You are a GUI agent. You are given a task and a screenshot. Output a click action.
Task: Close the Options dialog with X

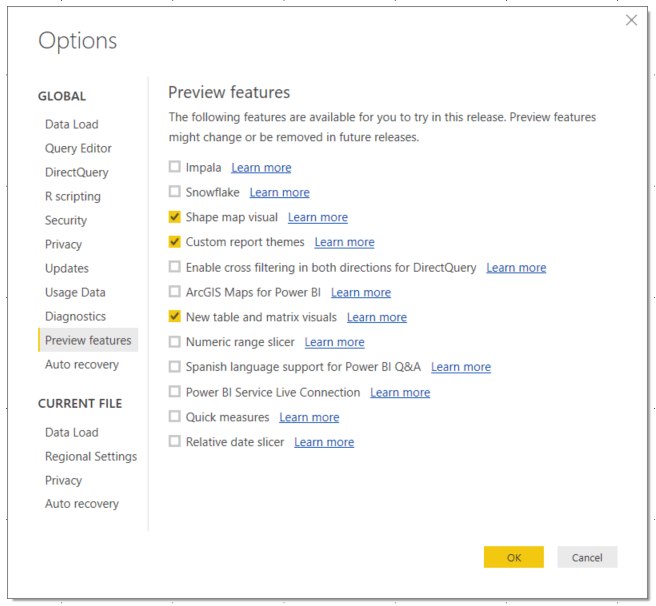pos(631,20)
